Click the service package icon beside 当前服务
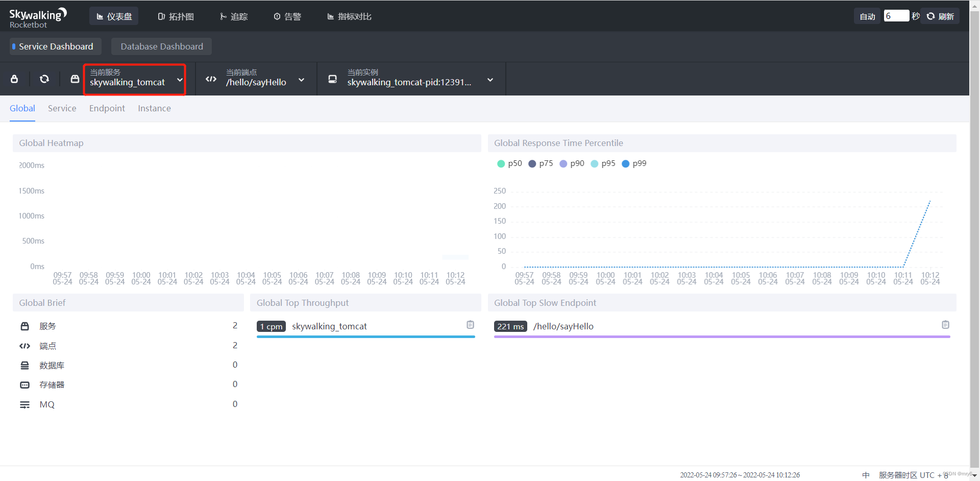980x481 pixels. pos(75,79)
